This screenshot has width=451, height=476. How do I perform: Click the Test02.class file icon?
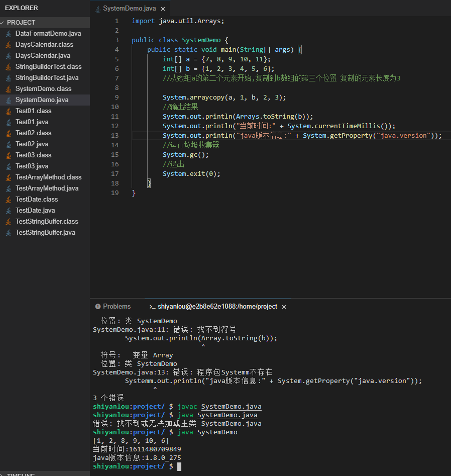click(9, 133)
